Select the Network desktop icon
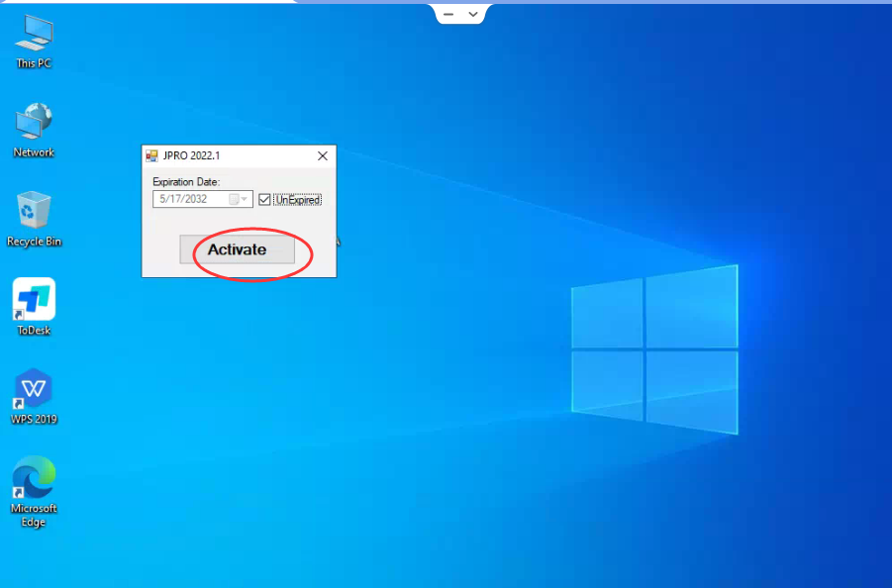This screenshot has width=892, height=588. pos(34,131)
